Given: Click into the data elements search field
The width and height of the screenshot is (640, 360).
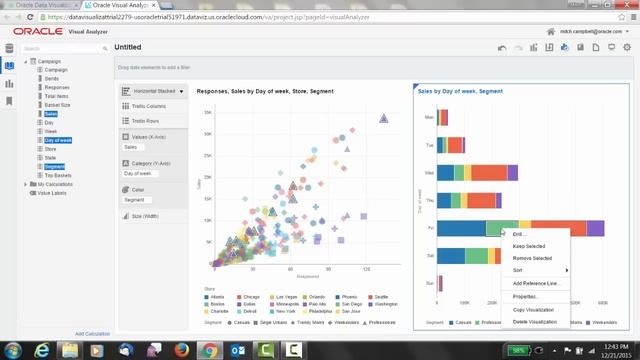Looking at the screenshot, I should point(61,49).
